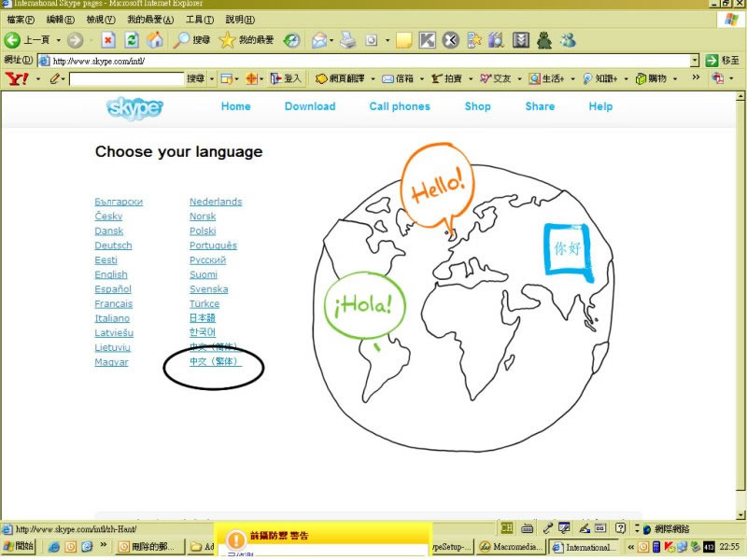The height and width of the screenshot is (560, 747).
Task: Expand Yahoo translate button dropdown arrow
Action: pos(373,78)
